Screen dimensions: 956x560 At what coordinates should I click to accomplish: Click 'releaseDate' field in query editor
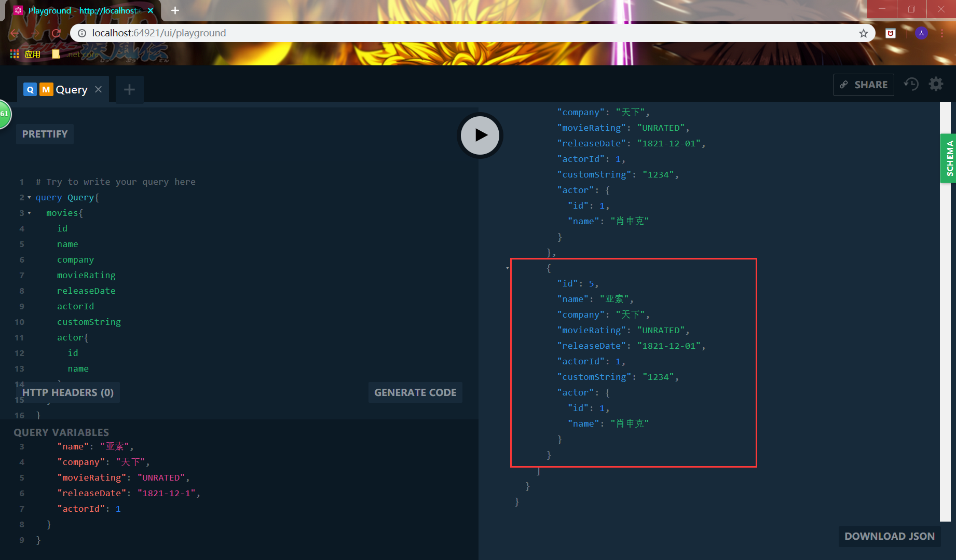pyautogui.click(x=86, y=291)
